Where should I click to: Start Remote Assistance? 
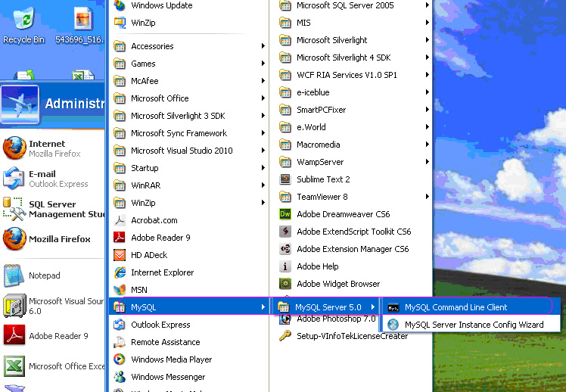pyautogui.click(x=188, y=342)
